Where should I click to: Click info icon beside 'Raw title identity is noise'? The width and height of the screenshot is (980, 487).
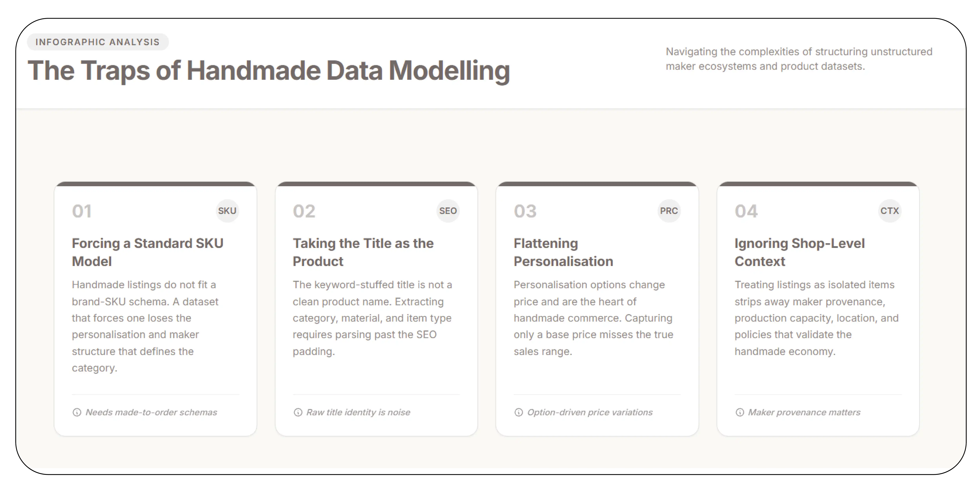(x=298, y=412)
